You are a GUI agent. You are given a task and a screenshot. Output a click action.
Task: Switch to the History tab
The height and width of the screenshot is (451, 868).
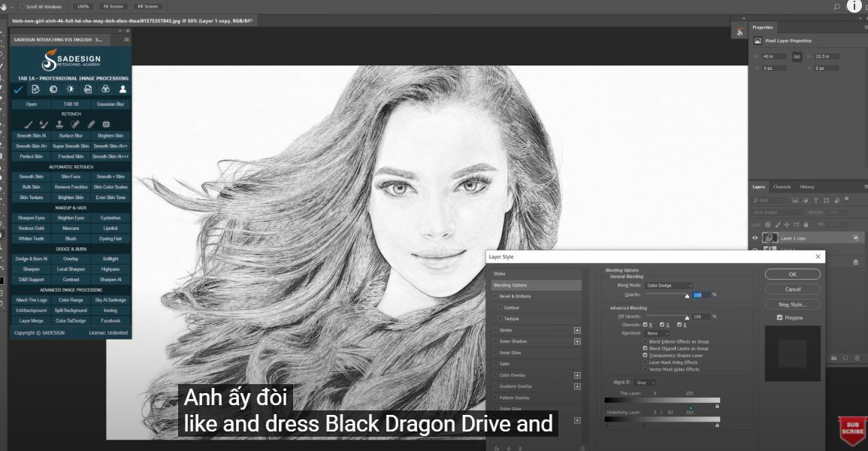point(807,187)
